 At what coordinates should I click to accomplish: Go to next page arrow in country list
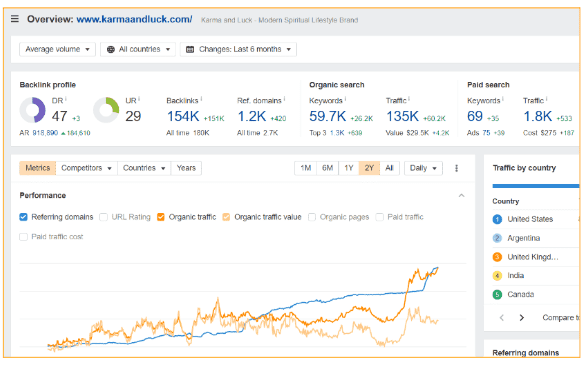pyautogui.click(x=522, y=318)
